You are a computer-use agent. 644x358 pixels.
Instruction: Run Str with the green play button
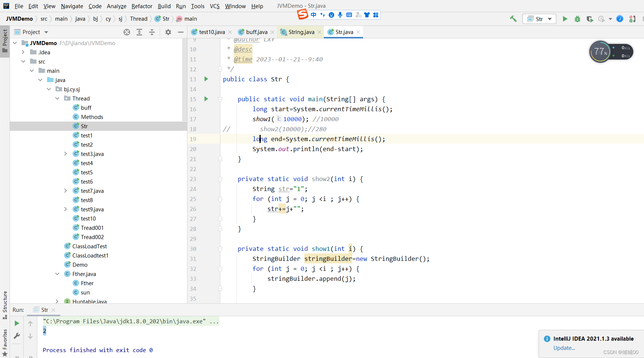pyautogui.click(x=565, y=19)
